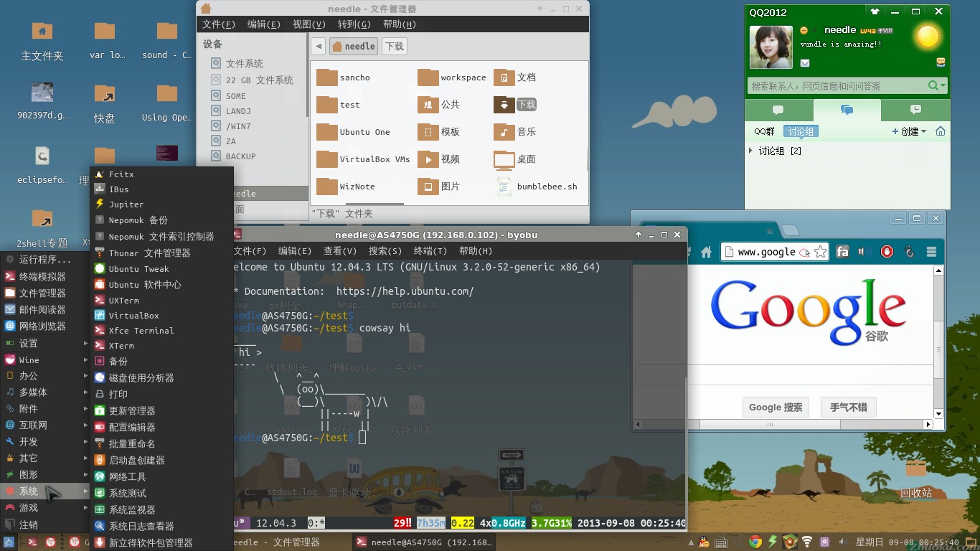Click the 回收站 trash desktop icon
This screenshot has height=551, width=980.
(x=916, y=477)
